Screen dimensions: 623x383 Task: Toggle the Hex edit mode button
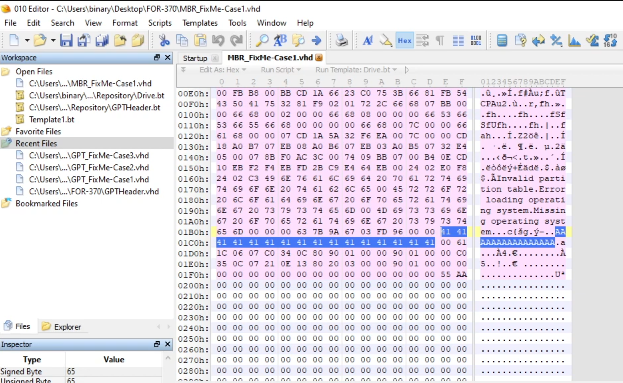pos(404,41)
